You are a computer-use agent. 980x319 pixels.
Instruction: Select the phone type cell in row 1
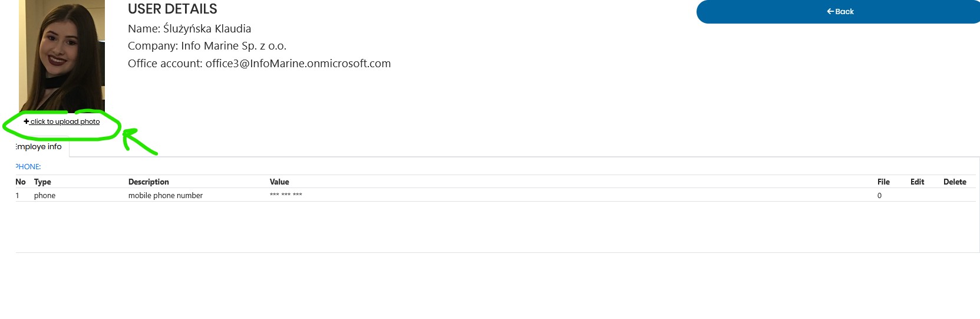pyautogui.click(x=45, y=196)
